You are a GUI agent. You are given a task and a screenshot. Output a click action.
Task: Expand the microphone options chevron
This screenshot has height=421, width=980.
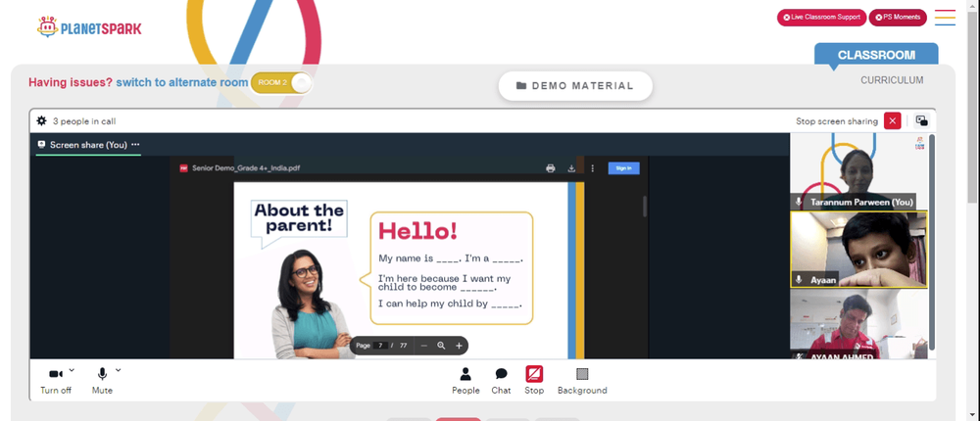[119, 370]
